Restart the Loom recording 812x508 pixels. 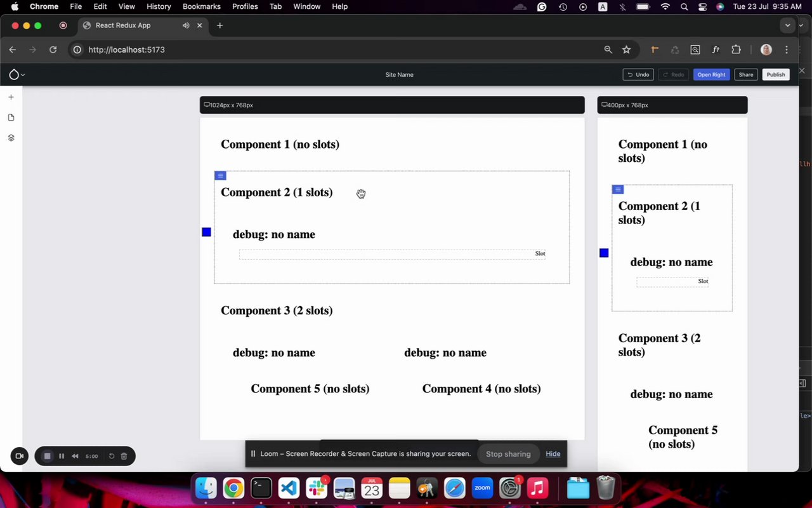click(112, 456)
